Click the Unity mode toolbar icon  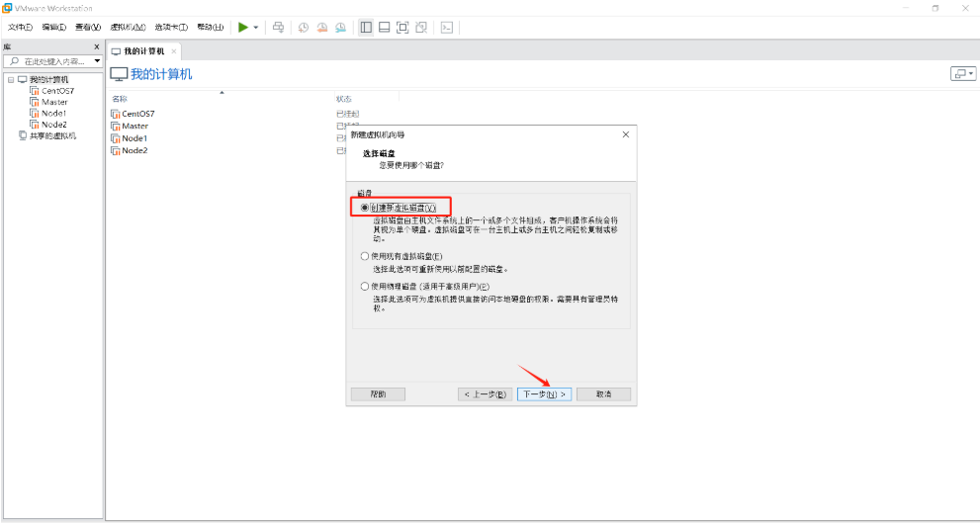(421, 27)
